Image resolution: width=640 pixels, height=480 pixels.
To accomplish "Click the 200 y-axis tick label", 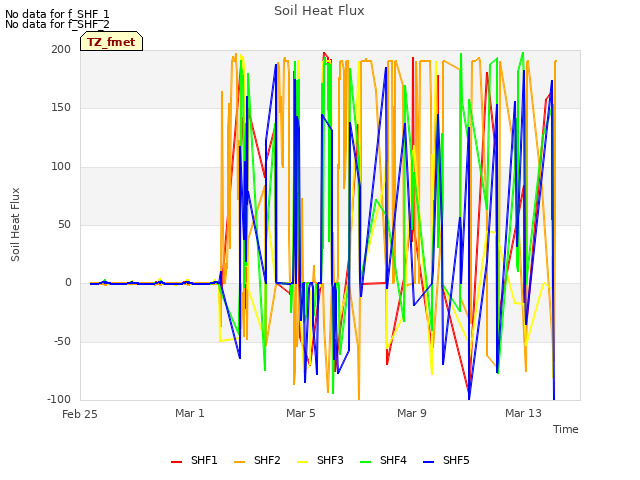I will click(61, 49).
